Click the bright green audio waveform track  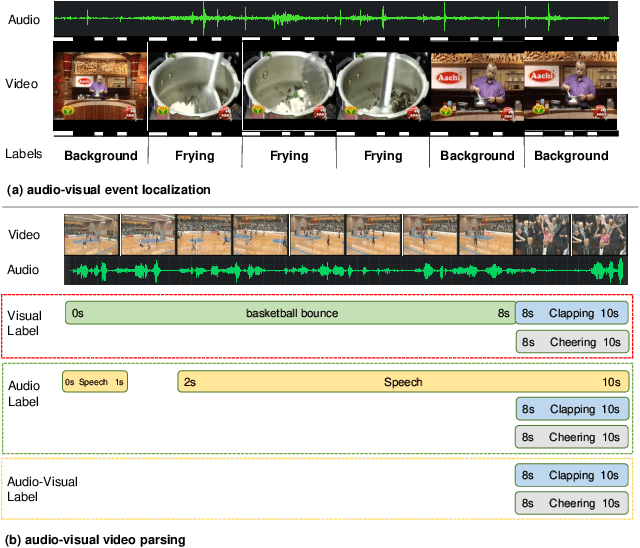348,271
